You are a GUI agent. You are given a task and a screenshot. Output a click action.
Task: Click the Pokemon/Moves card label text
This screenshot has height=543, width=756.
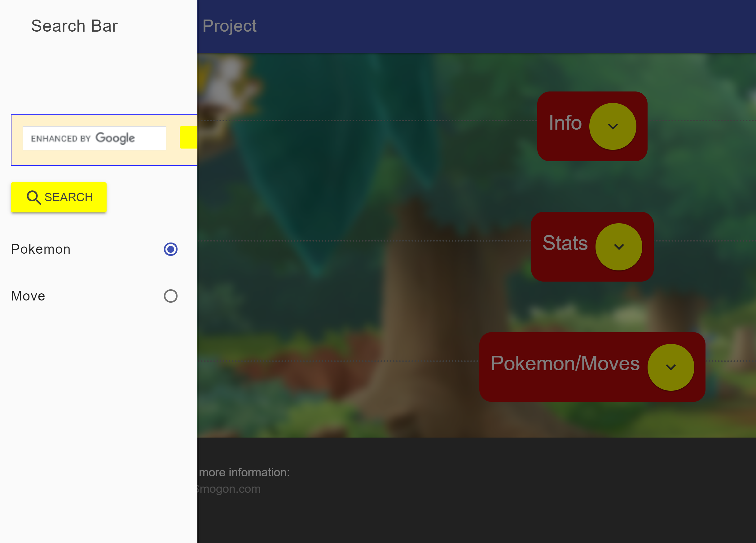coord(565,363)
